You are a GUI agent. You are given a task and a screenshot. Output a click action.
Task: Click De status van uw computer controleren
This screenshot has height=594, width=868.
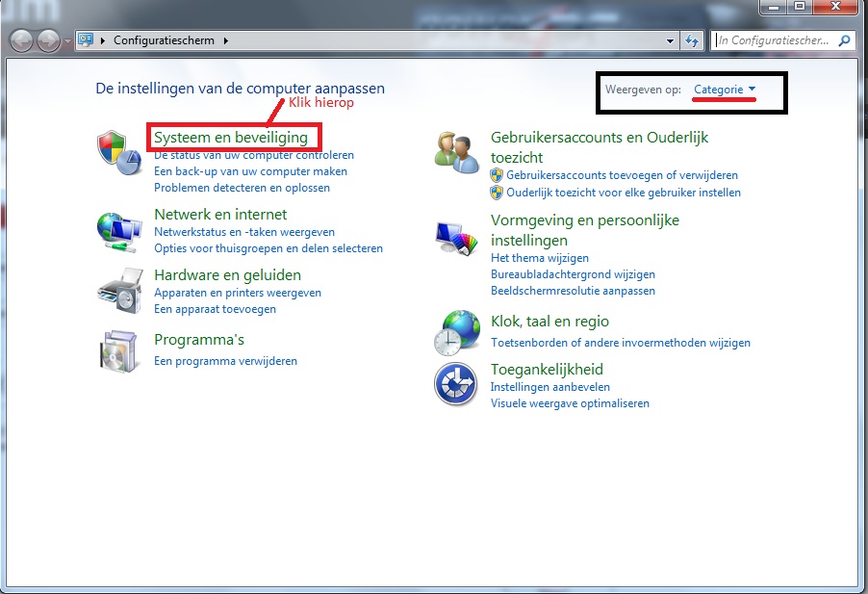(x=253, y=156)
